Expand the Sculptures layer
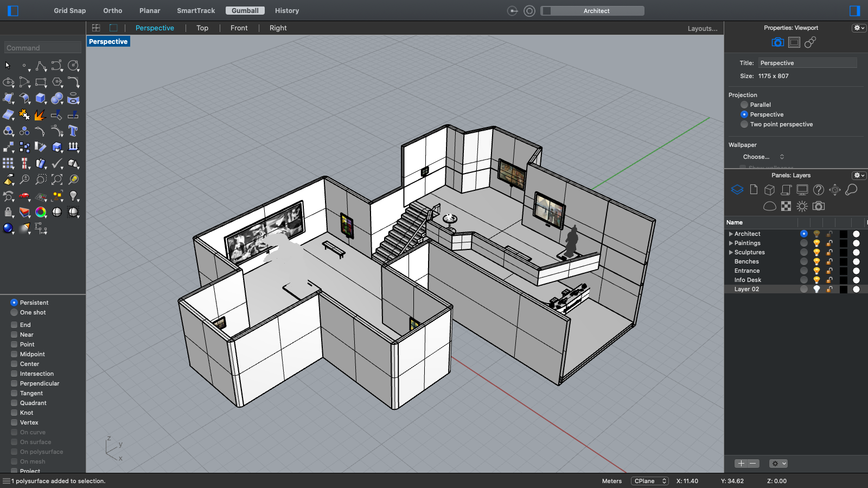The width and height of the screenshot is (868, 488). point(731,252)
